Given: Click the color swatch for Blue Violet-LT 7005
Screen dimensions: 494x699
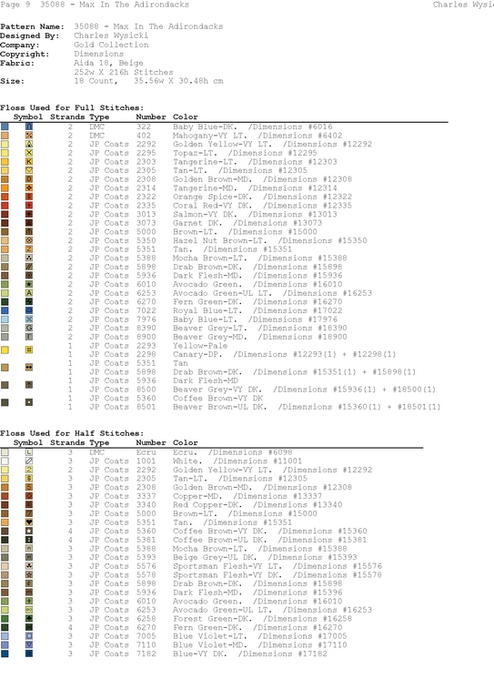Looking at the screenshot, I should tap(5, 636).
